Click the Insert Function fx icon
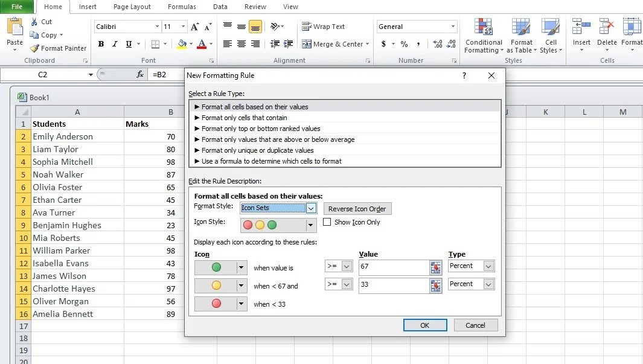The height and width of the screenshot is (364, 643). coord(140,75)
